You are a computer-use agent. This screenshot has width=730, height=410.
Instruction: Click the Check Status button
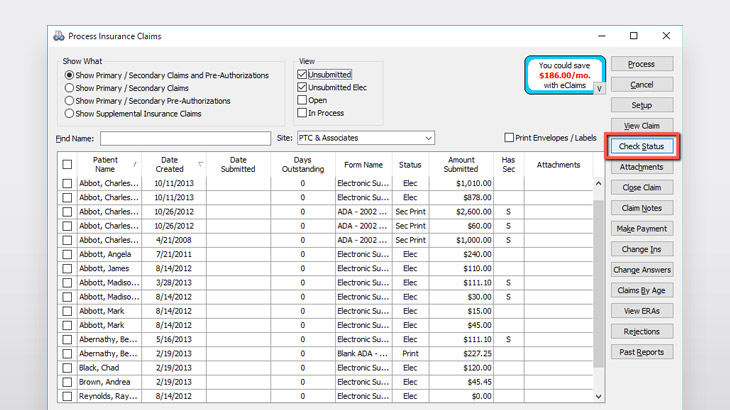pyautogui.click(x=642, y=146)
